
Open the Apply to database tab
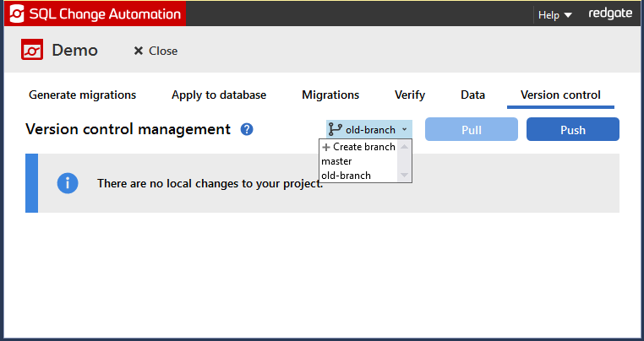(219, 95)
